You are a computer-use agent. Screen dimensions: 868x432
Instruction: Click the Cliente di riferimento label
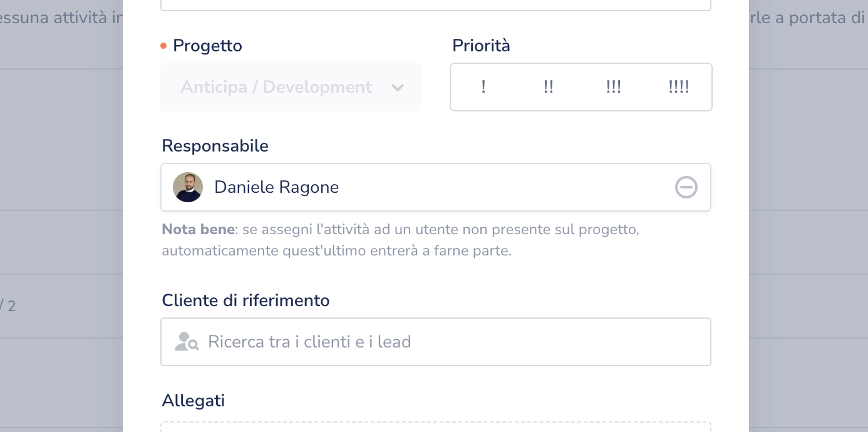(x=245, y=301)
